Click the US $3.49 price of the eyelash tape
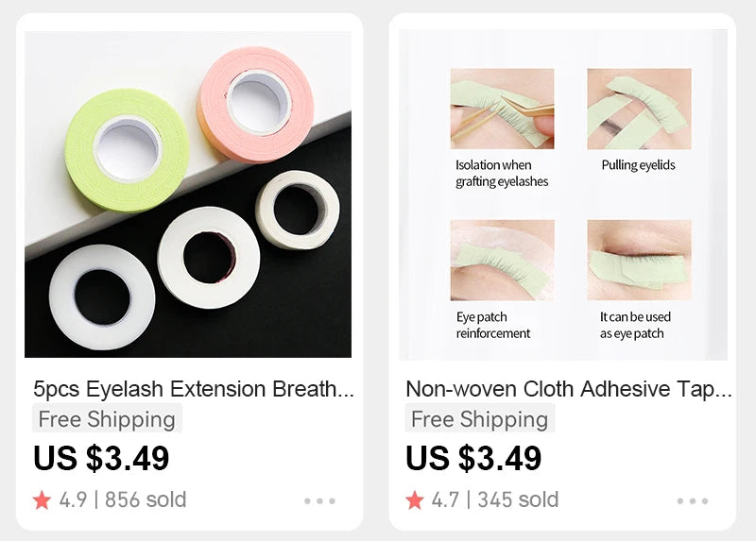 click(x=101, y=458)
